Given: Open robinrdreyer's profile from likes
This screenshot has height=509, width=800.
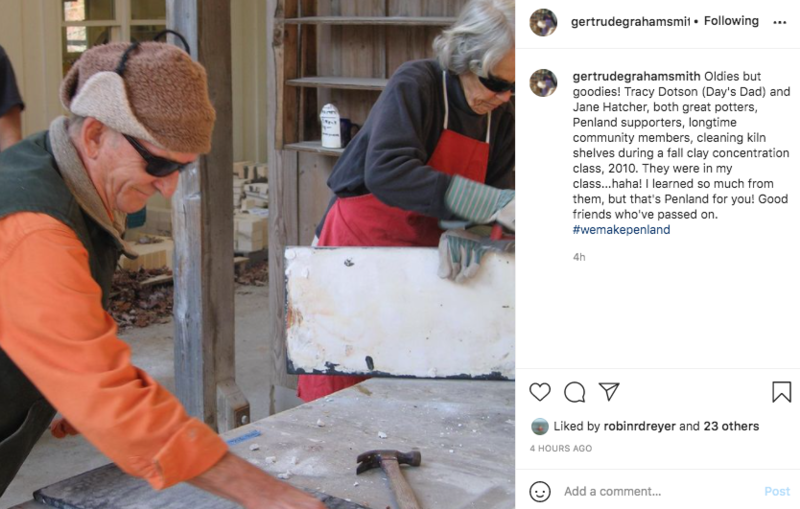Looking at the screenshot, I should pyautogui.click(x=639, y=426).
